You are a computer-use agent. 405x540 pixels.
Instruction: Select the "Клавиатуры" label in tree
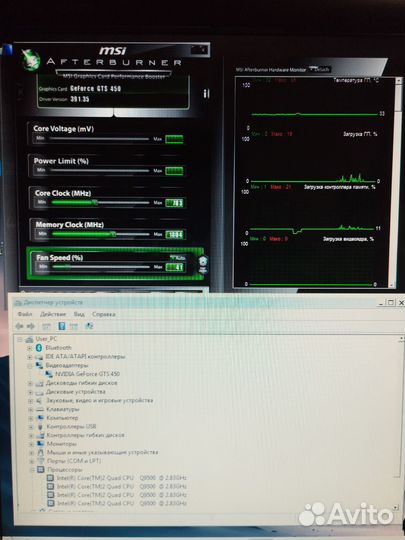pos(63,409)
